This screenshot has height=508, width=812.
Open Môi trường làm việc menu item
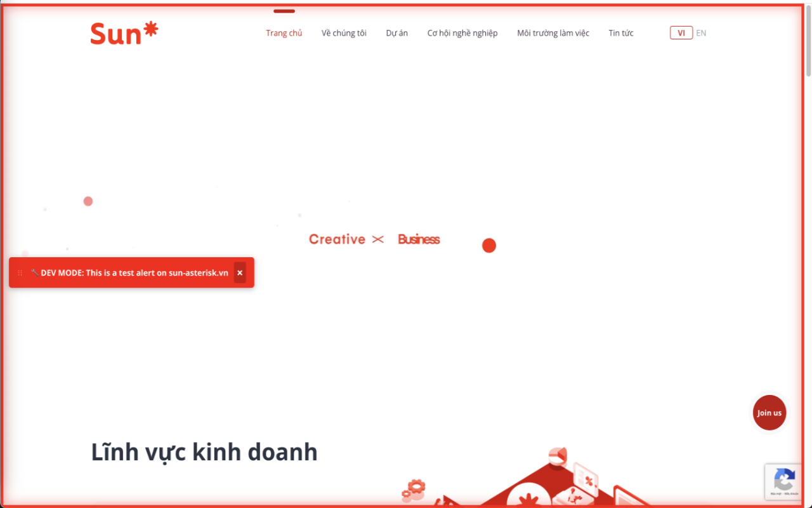point(553,33)
